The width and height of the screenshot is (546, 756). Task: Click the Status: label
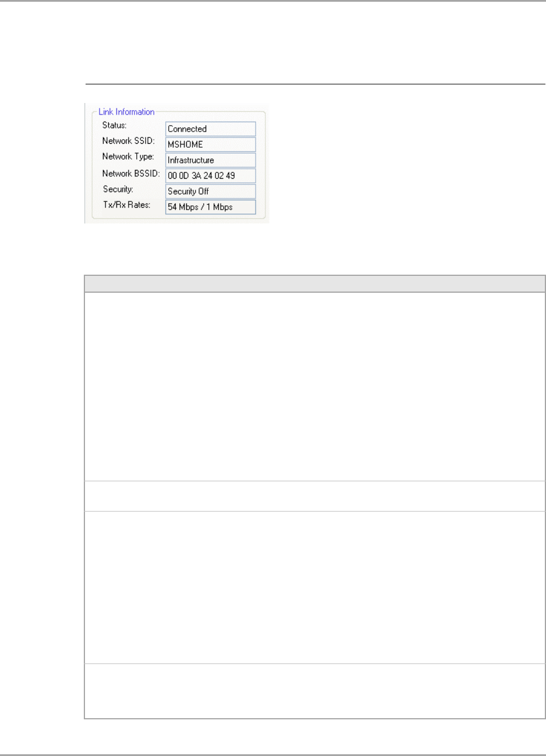(114, 125)
